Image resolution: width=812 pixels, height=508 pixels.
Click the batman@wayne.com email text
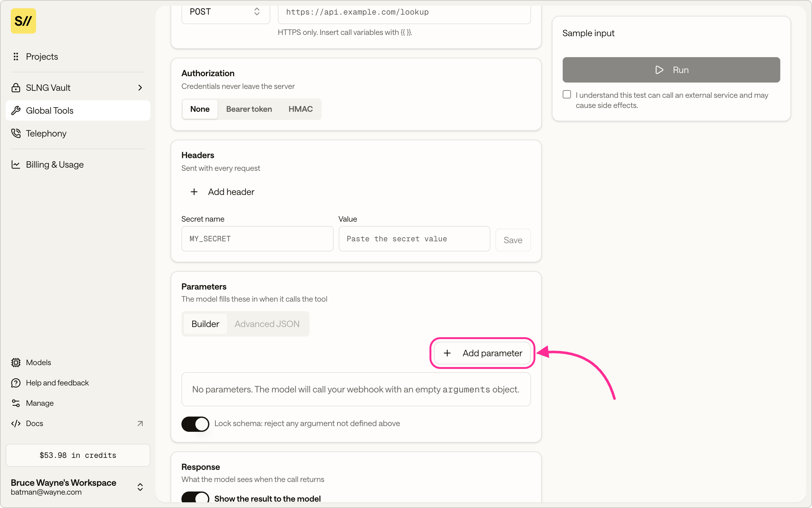pyautogui.click(x=46, y=492)
